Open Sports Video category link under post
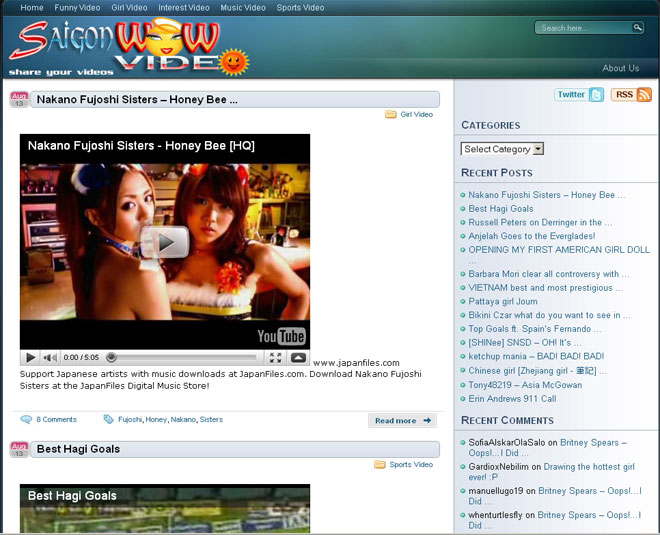This screenshot has height=535, width=660. tap(411, 464)
